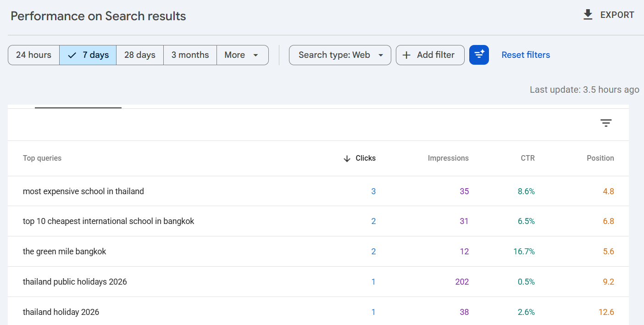644x325 pixels.
Task: Click the 31 impressions value
Action: (x=464, y=221)
